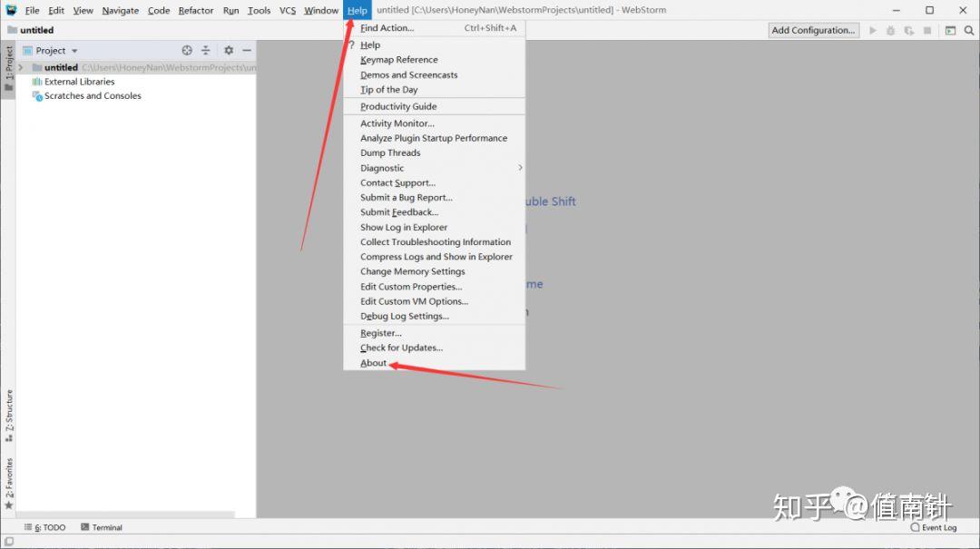The image size is (980, 549).
Task: Open the 7: Structure side tab
Action: tap(9, 416)
